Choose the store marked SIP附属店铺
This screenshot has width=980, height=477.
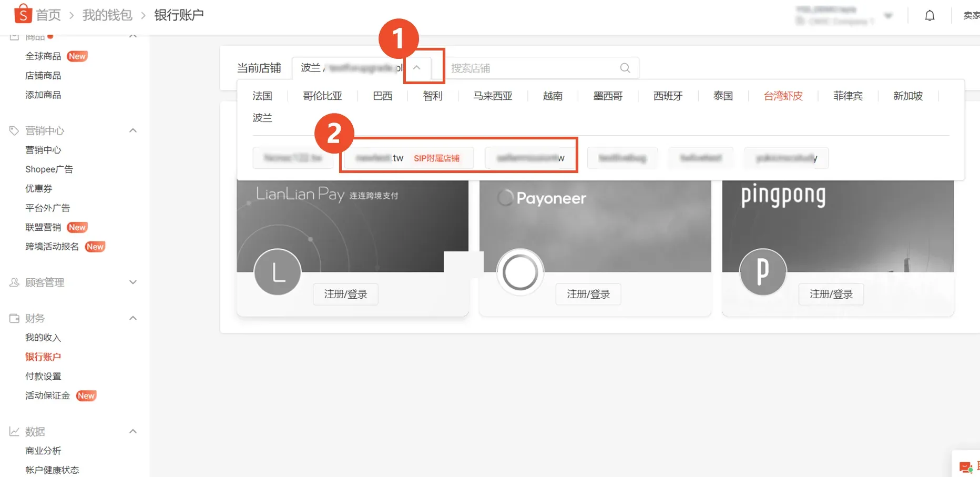pos(408,158)
